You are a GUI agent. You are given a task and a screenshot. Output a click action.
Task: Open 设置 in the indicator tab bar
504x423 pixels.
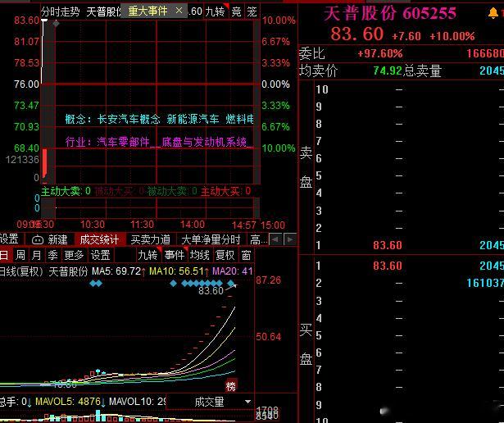point(9,239)
